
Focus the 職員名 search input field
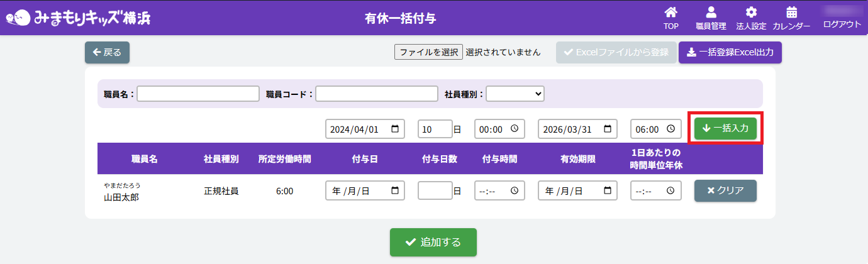click(198, 94)
